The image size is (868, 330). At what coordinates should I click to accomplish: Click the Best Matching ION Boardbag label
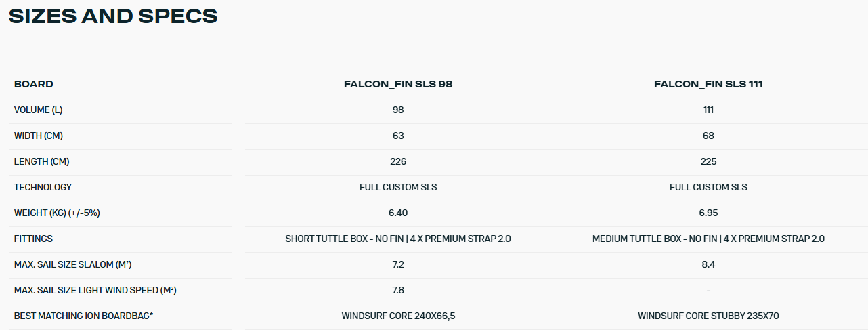83,316
